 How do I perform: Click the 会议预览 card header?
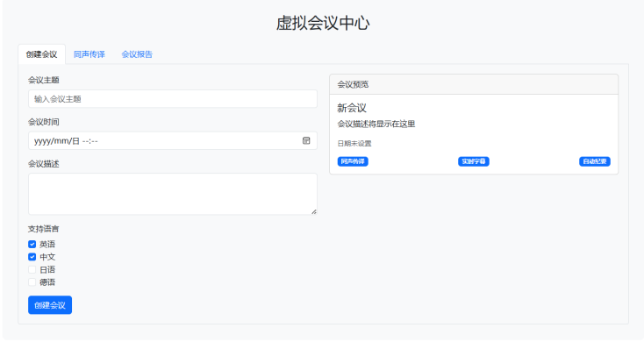point(474,84)
